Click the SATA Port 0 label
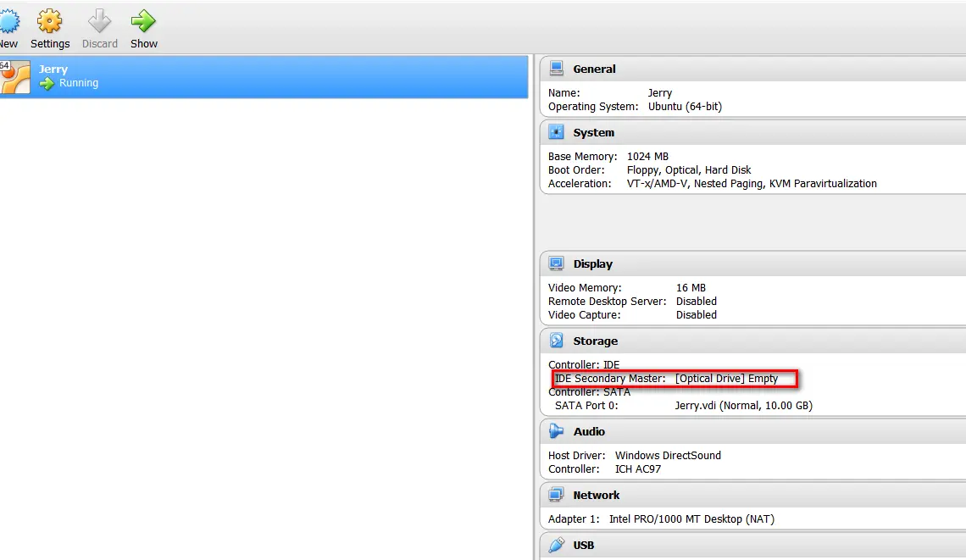The image size is (966, 560). [586, 405]
